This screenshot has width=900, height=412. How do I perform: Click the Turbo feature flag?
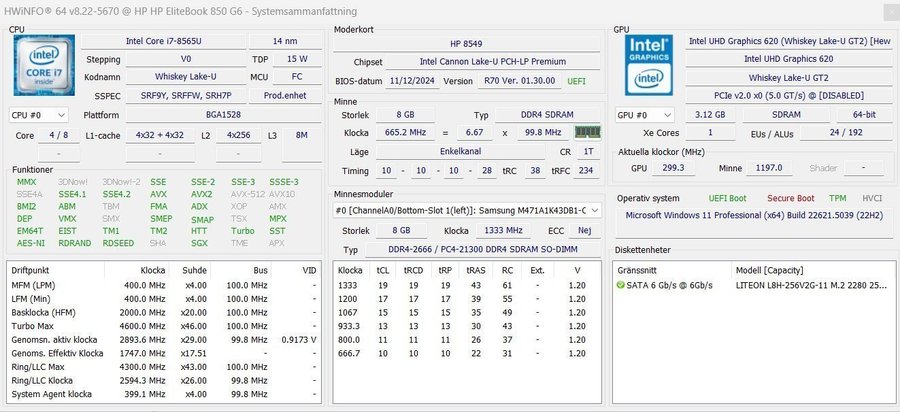pos(242,231)
